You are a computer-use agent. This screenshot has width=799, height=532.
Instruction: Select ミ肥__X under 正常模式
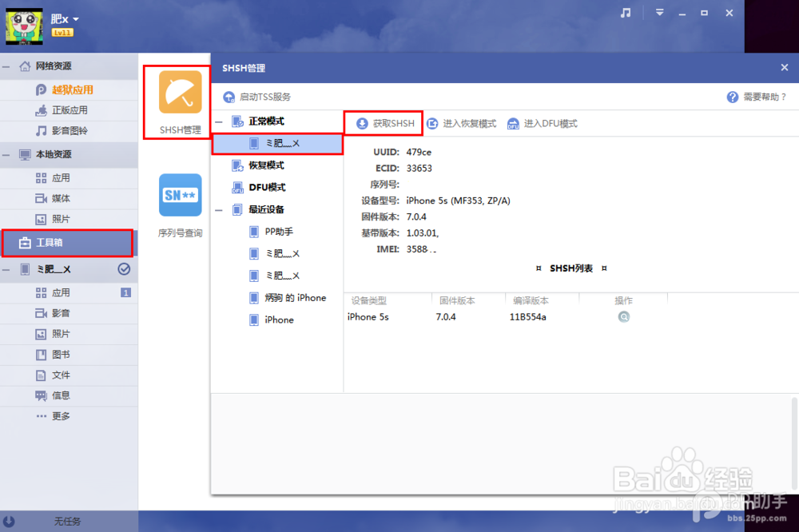277,144
